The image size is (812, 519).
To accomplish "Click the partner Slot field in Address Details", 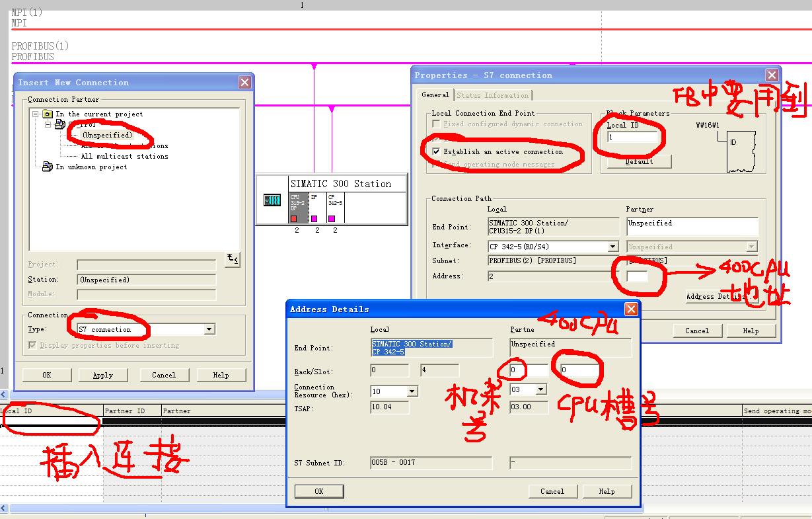I will pyautogui.click(x=579, y=371).
